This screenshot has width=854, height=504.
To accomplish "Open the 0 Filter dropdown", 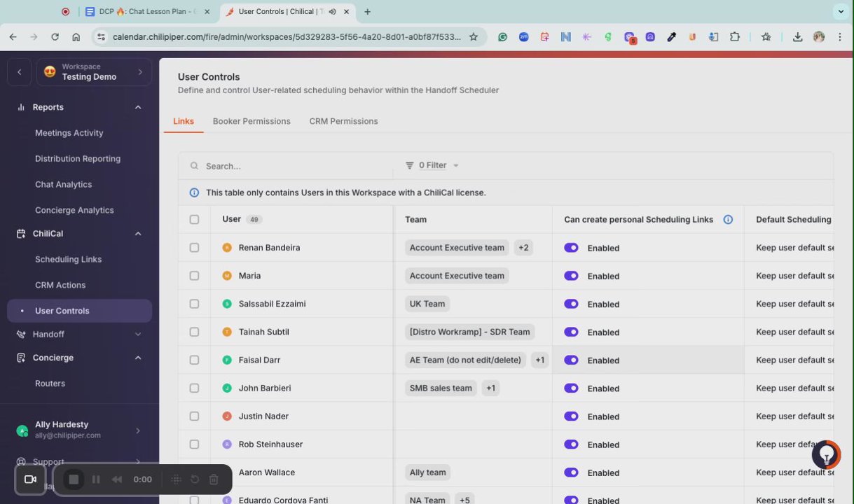I will point(432,166).
